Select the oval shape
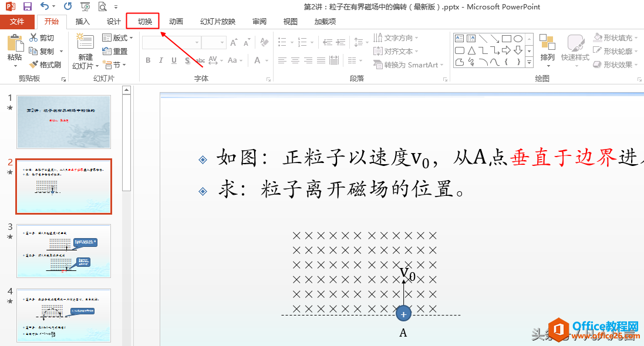The width and height of the screenshot is (644, 346). click(x=518, y=39)
